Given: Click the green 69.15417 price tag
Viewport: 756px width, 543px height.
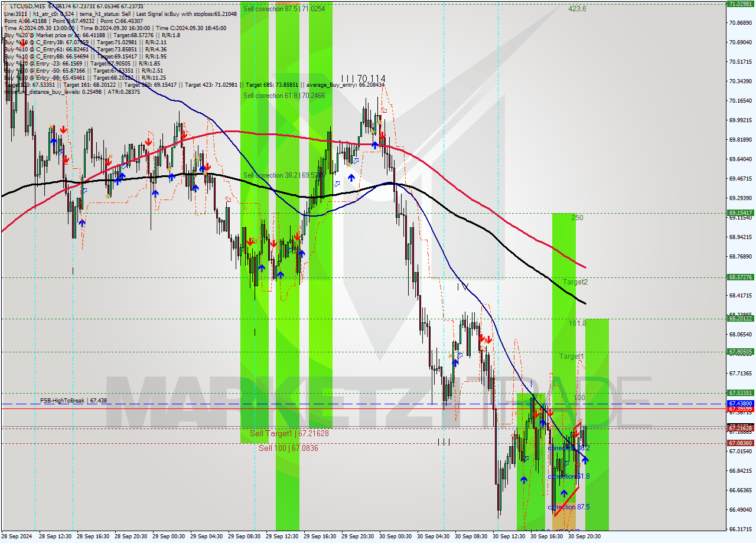Looking at the screenshot, I should click(740, 212).
